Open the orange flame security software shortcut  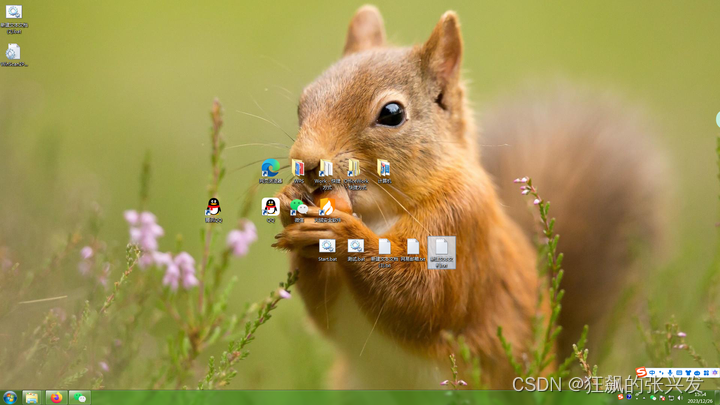(x=327, y=210)
